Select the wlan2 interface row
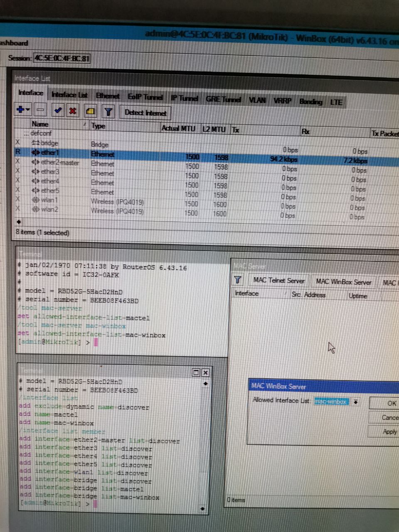Screen dimensions: 399x532 point(207,212)
